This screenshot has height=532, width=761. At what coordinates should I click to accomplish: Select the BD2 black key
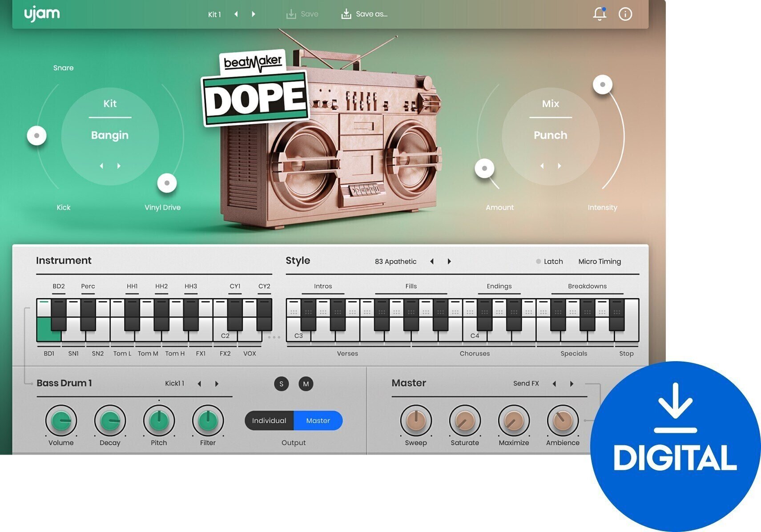(x=59, y=315)
